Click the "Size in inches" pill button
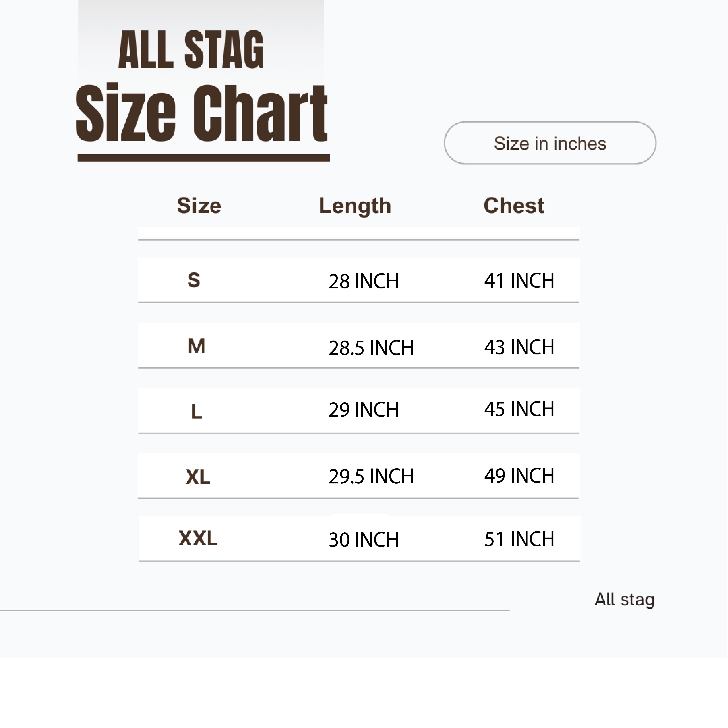728x728 pixels. [x=550, y=143]
